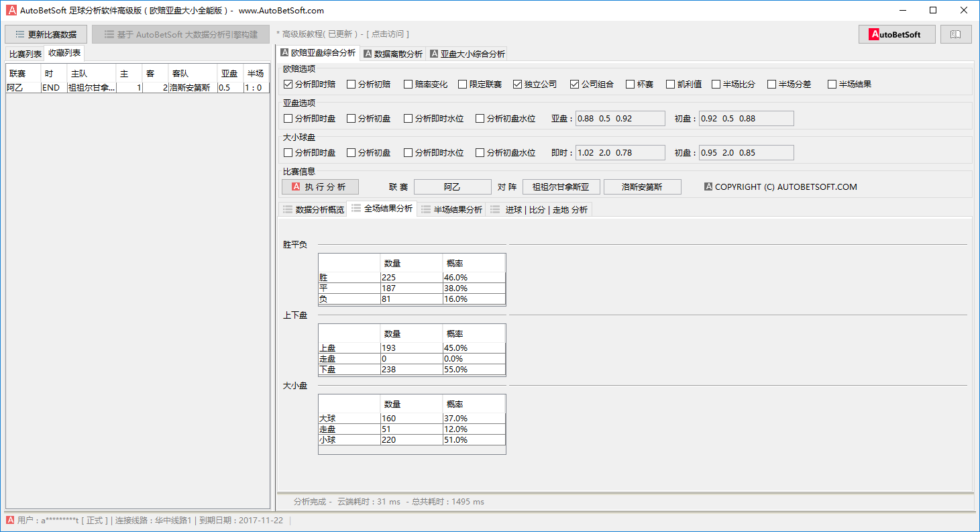Screen dimensions: 980x532
Task: Click the 胜 count cell showing 225
Action: tap(411, 277)
